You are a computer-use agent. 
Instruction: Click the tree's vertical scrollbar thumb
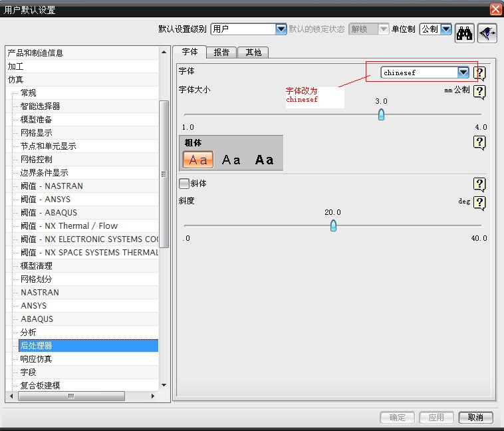(164, 174)
